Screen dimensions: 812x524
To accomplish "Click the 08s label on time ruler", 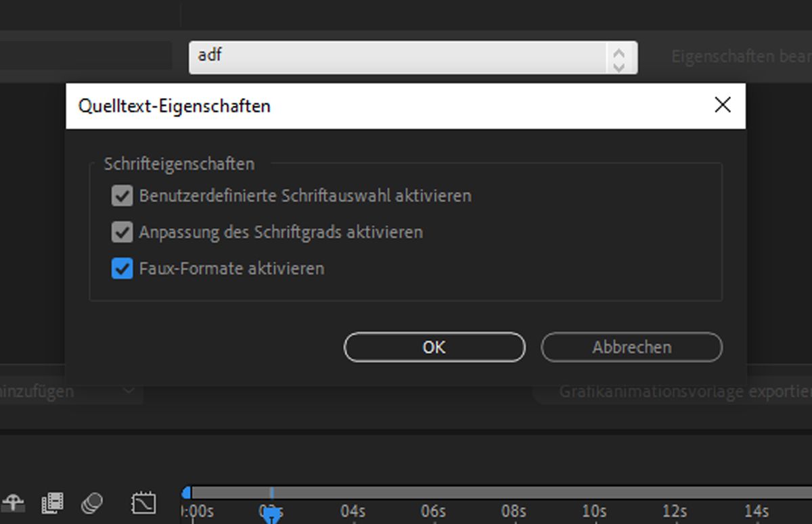I will (x=514, y=512).
